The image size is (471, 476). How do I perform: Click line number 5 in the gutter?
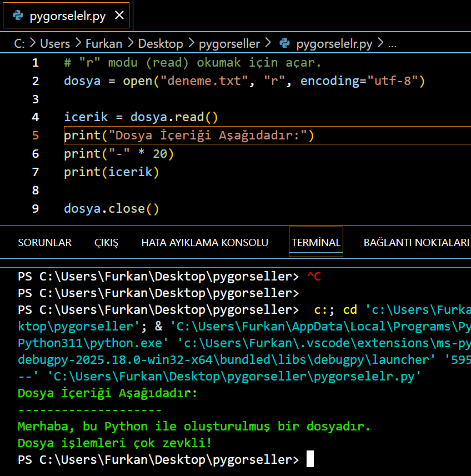tap(36, 136)
